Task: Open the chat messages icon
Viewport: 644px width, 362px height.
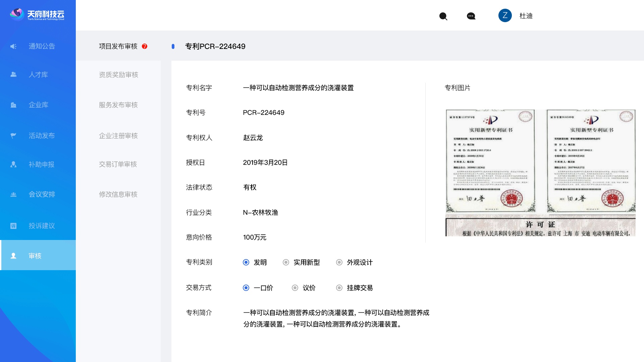Action: pyautogui.click(x=471, y=16)
